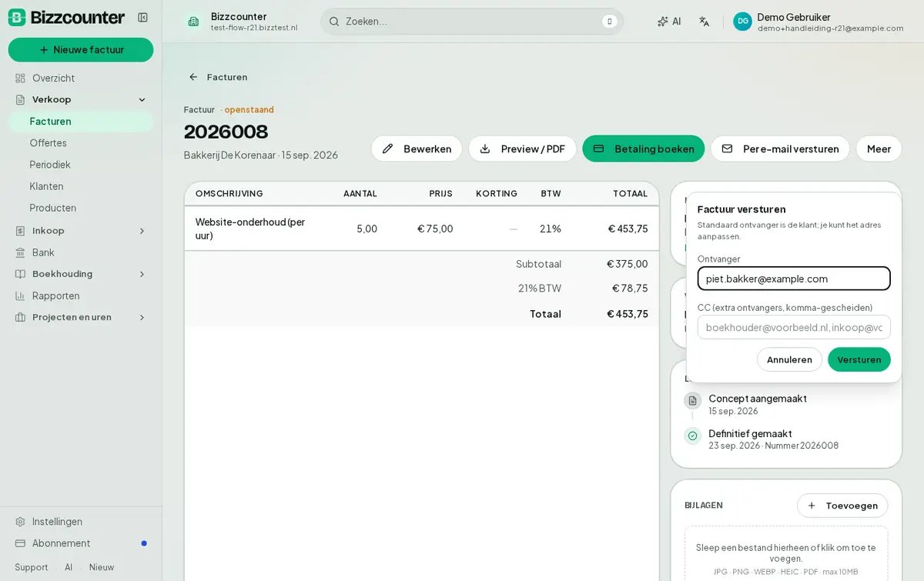
Task: Open Preview / PDF
Action: pos(522,149)
